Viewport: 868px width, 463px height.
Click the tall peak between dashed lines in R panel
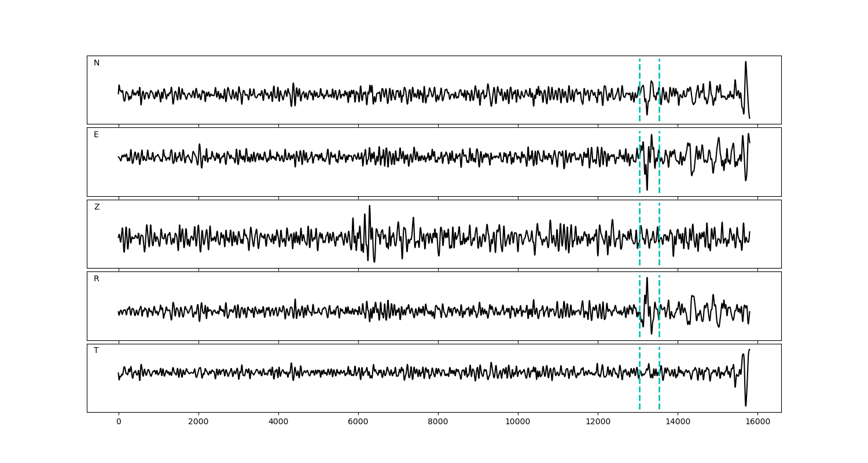(x=647, y=279)
